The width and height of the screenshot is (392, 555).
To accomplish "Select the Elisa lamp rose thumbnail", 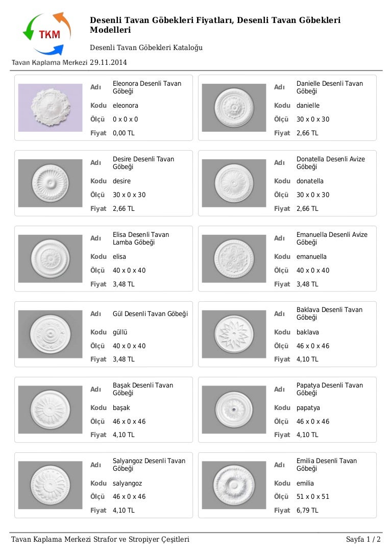I will [x=50, y=258].
